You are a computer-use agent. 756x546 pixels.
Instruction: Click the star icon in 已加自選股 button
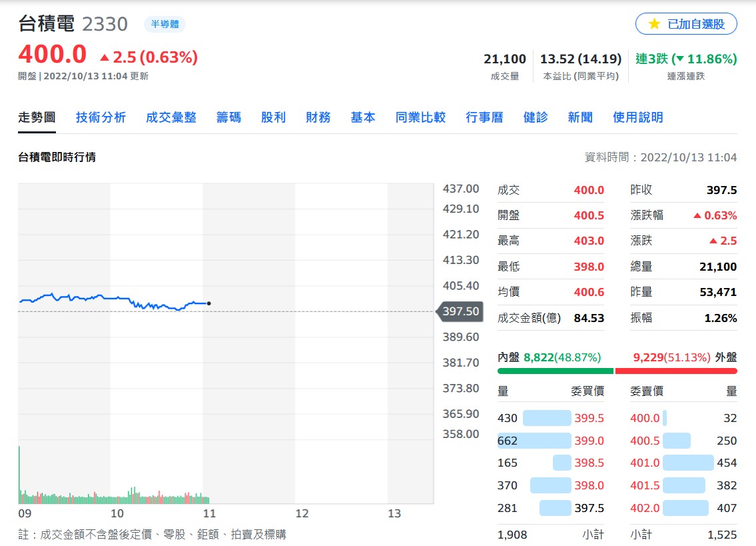point(654,23)
